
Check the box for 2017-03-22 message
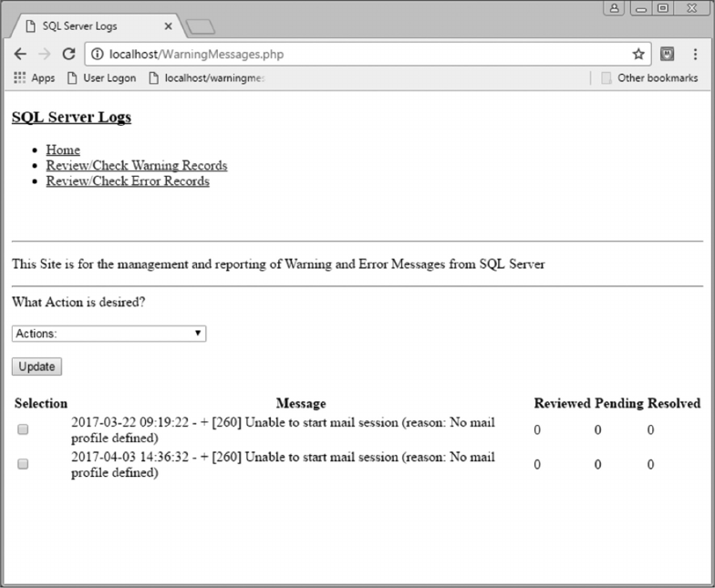click(23, 429)
